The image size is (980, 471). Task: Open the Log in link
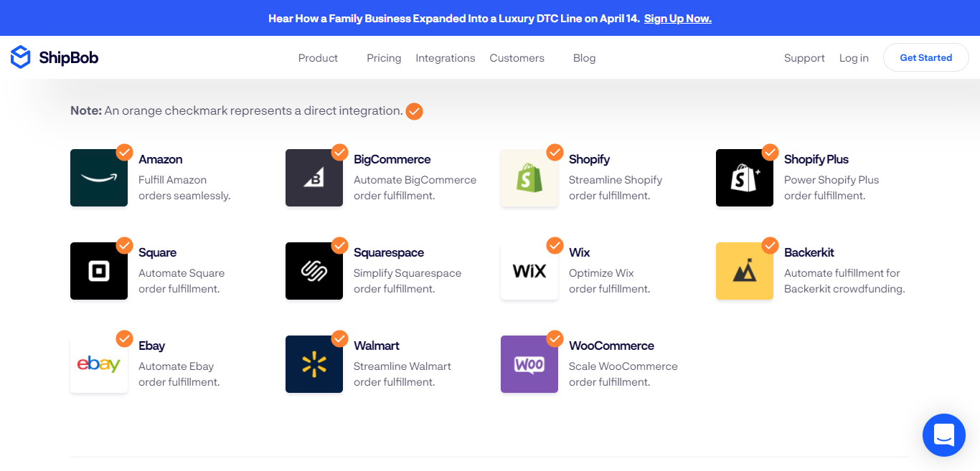click(x=854, y=58)
